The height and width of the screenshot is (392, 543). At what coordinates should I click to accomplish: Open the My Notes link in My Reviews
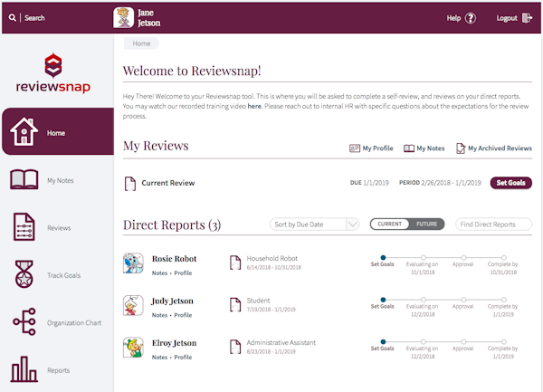pos(431,148)
